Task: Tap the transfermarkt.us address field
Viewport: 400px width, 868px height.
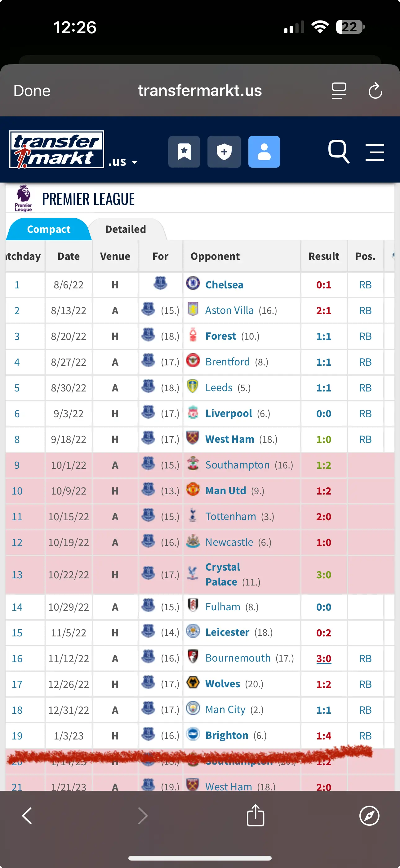Action: [200, 91]
